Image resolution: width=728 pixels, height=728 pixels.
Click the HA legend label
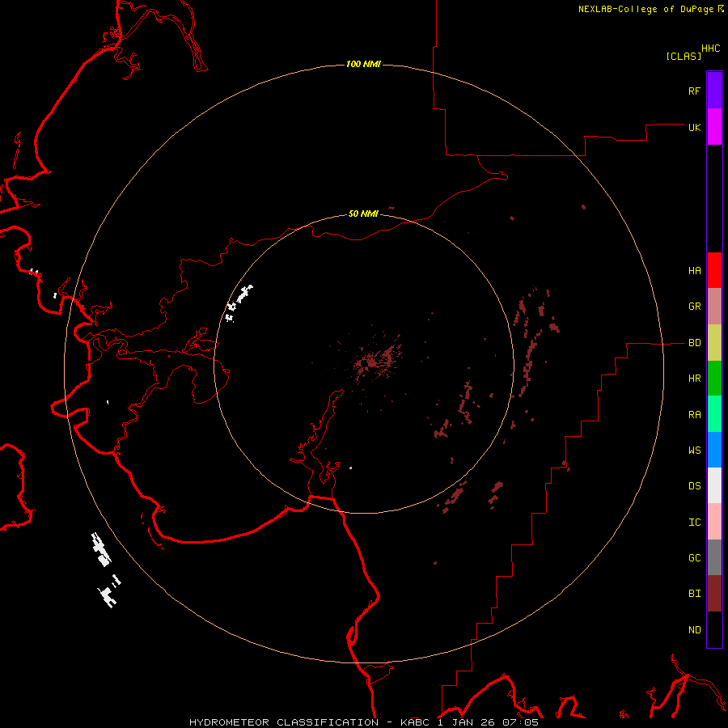(x=694, y=271)
